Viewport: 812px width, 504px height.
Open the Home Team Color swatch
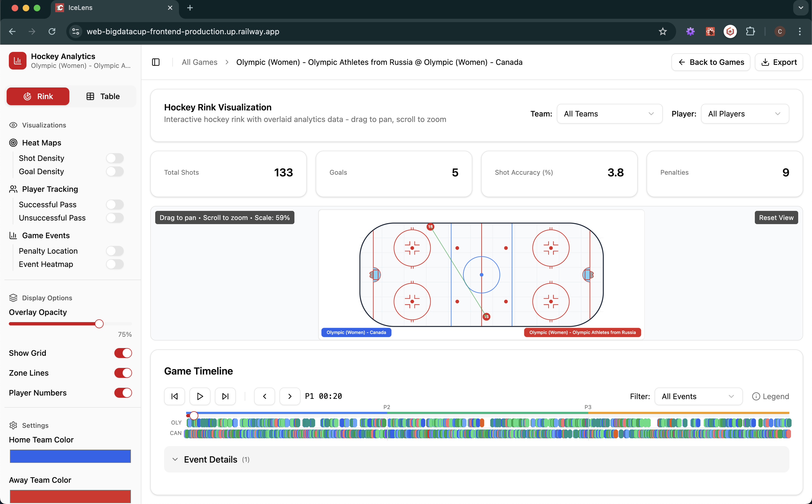pyautogui.click(x=70, y=456)
